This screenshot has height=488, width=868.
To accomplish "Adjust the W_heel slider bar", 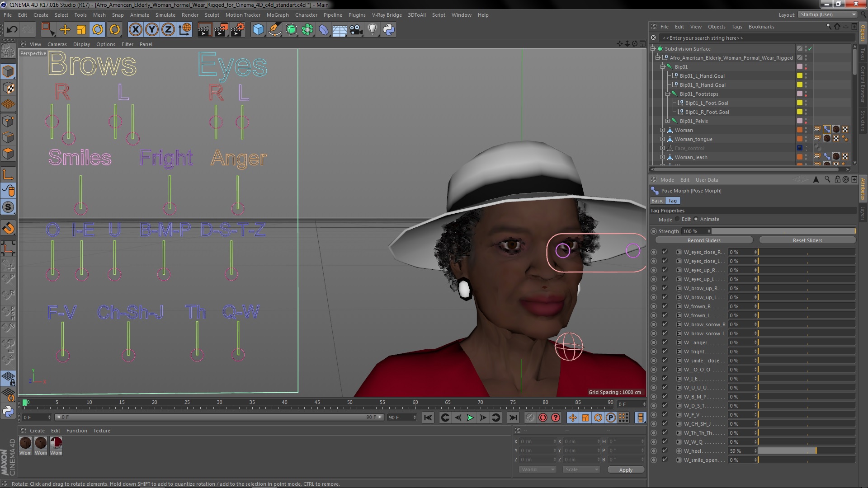I will [x=807, y=451].
